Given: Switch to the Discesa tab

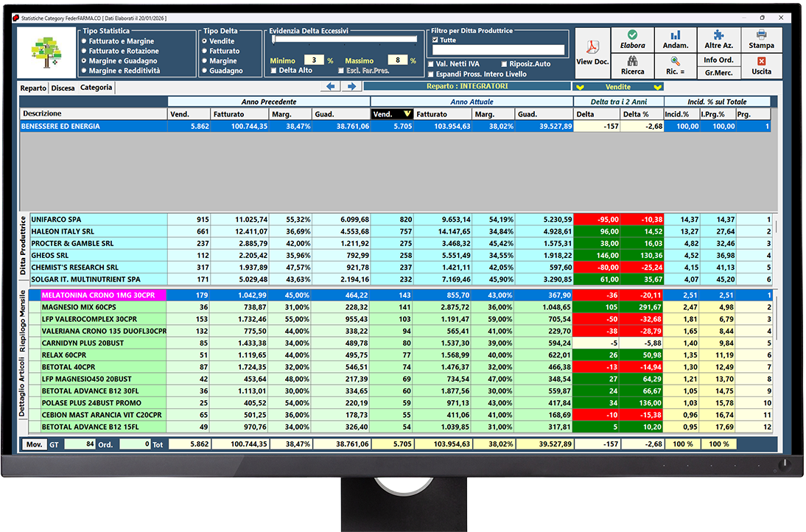Looking at the screenshot, I should point(63,88).
